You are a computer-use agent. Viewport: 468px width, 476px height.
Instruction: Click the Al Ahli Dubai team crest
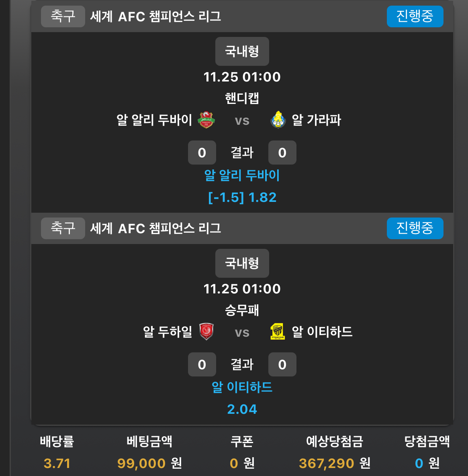coord(207,120)
